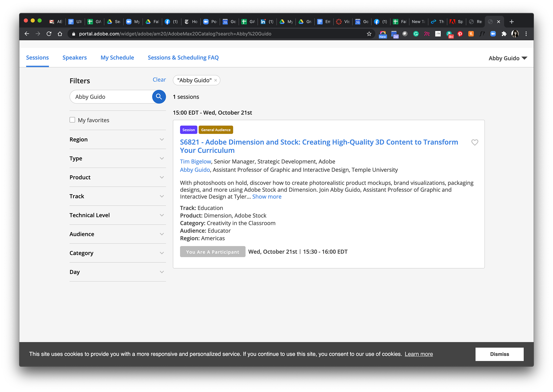The height and width of the screenshot is (392, 553).
Task: Bookmark this page with the star icon
Action: tap(369, 34)
